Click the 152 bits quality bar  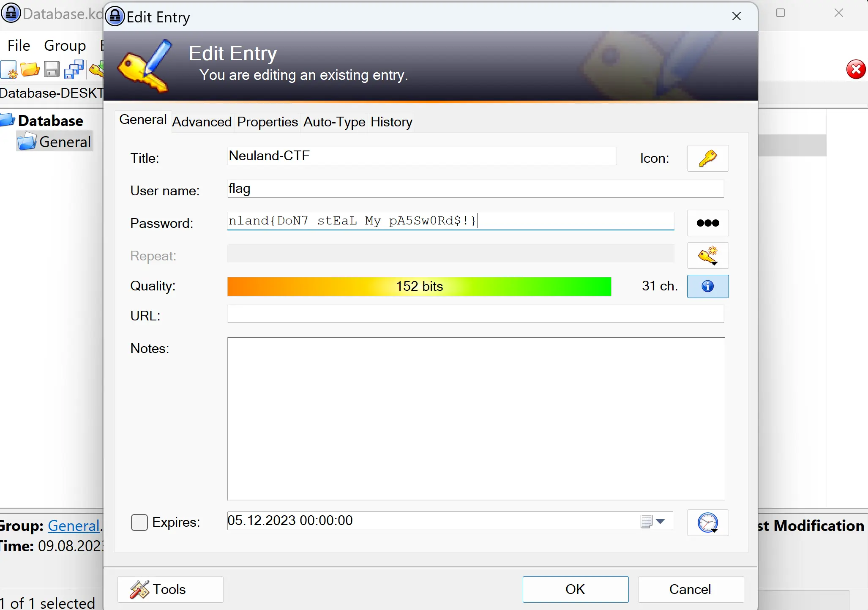[419, 286]
